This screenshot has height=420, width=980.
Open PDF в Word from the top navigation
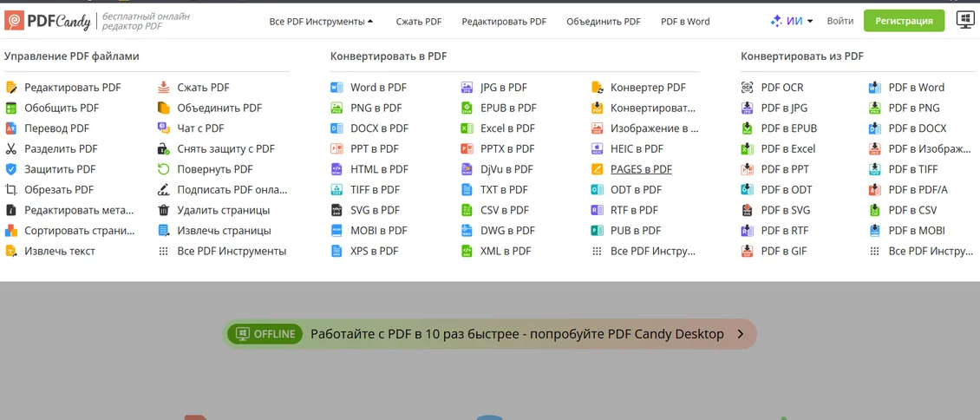point(686,21)
